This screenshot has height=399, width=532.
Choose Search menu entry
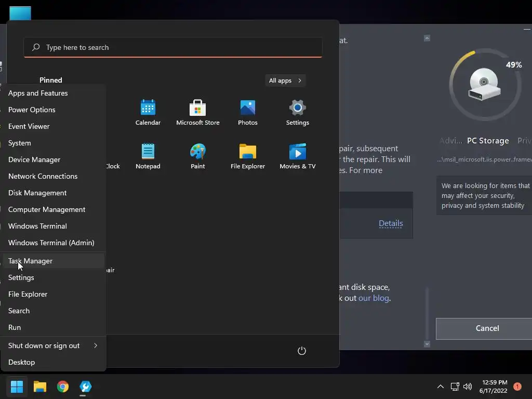click(54, 311)
